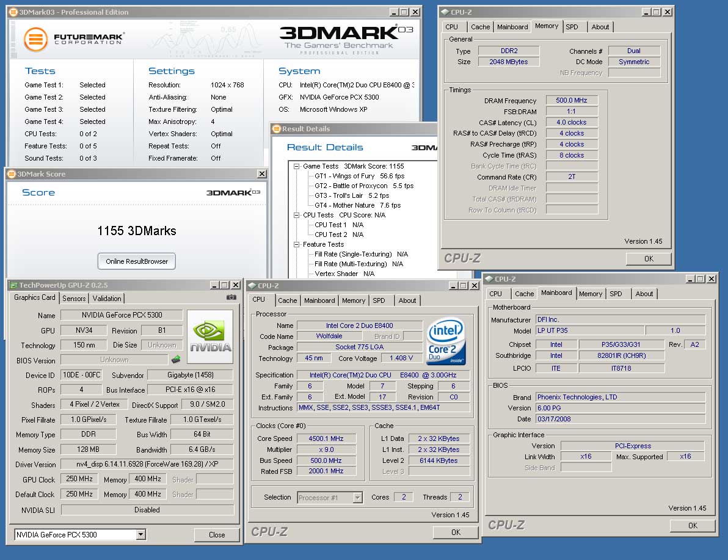The width and height of the screenshot is (728, 560).
Task: Click the Online ResultBrowser button
Action: click(x=137, y=261)
